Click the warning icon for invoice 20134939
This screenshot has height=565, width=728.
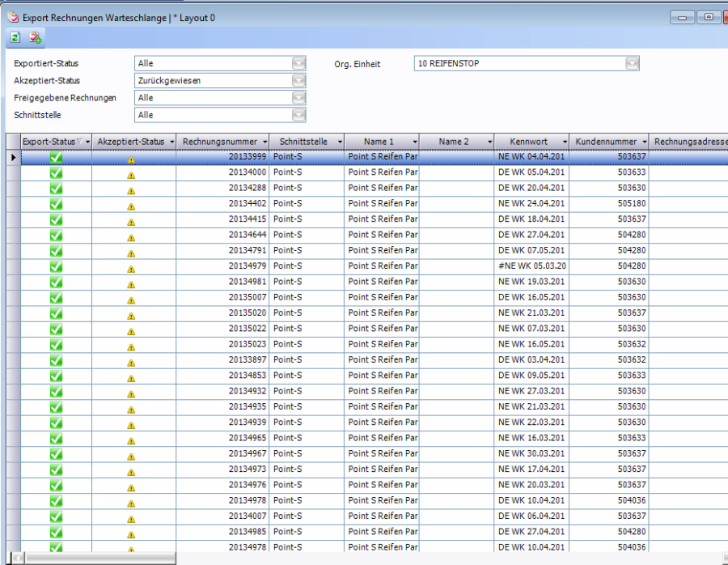point(131,423)
